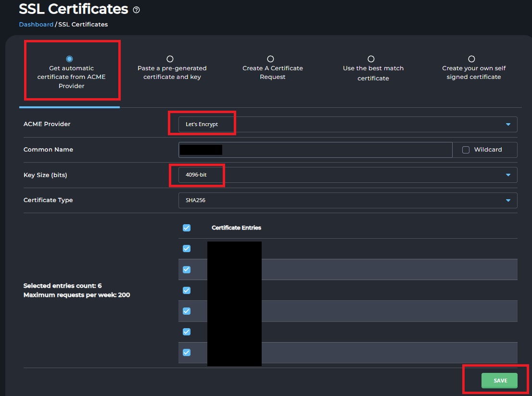Click the SSL Certificates breadcrumb text

pyautogui.click(x=83, y=25)
